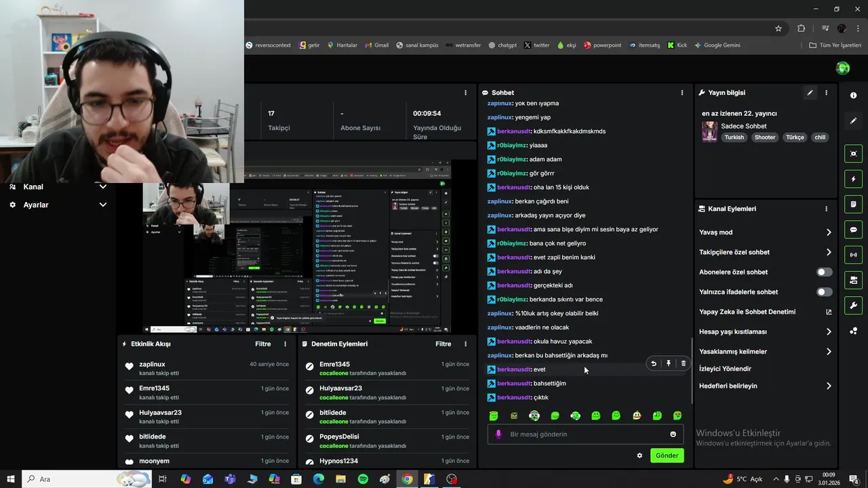Click the chat bubble sidebar button
Screen dimensions: 868x488
(853, 230)
